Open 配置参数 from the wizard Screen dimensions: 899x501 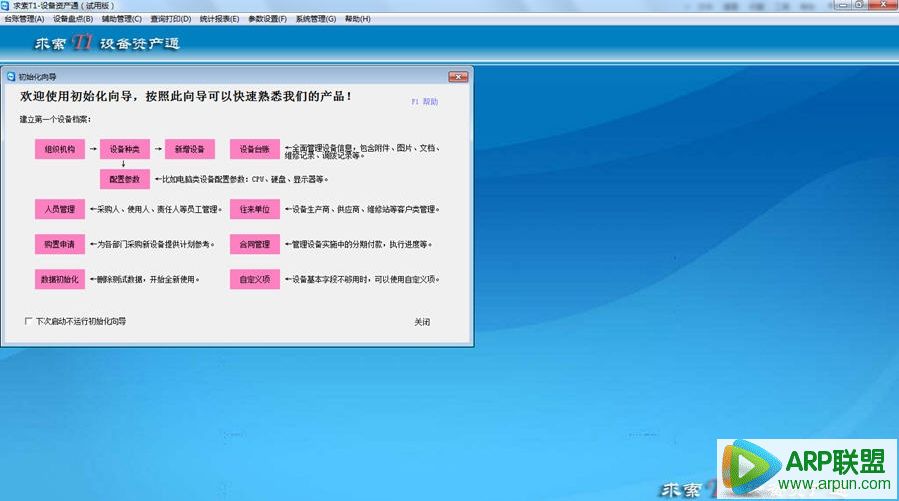click(x=125, y=179)
